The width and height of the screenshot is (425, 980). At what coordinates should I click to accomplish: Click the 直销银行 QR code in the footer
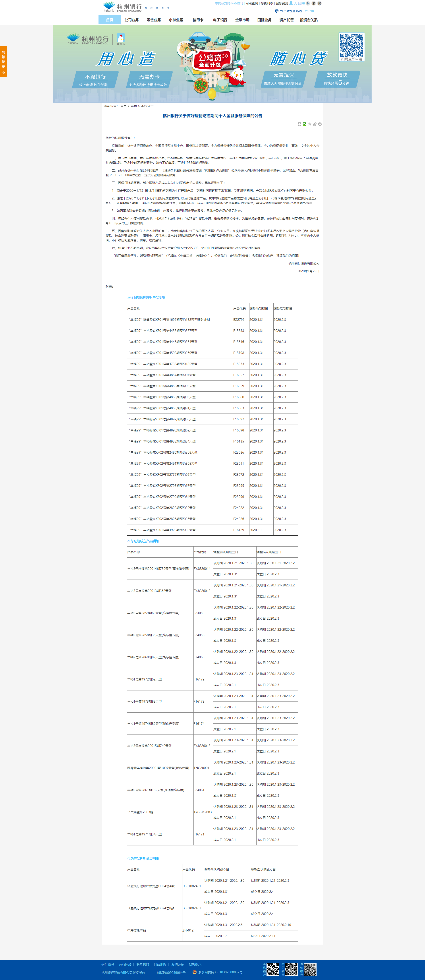coord(310,970)
